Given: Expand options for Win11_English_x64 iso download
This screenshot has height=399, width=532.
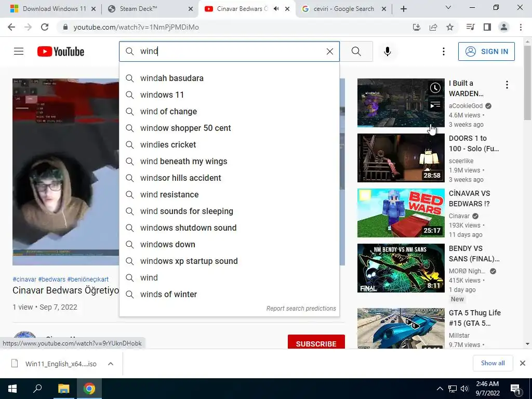Looking at the screenshot, I should point(110,364).
